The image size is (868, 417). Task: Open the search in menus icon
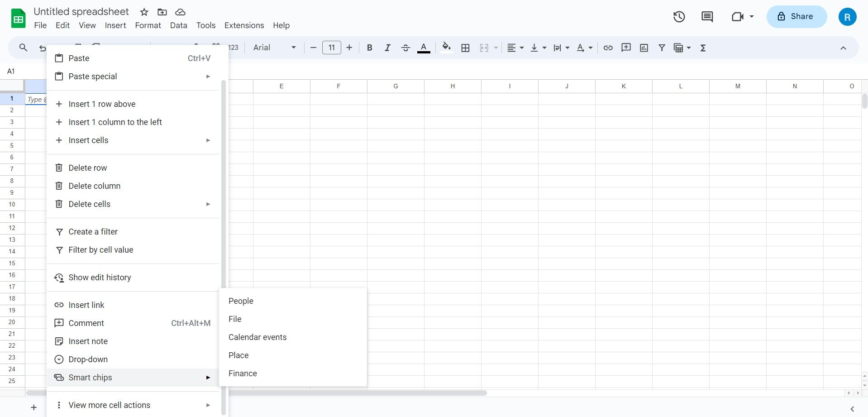[23, 48]
